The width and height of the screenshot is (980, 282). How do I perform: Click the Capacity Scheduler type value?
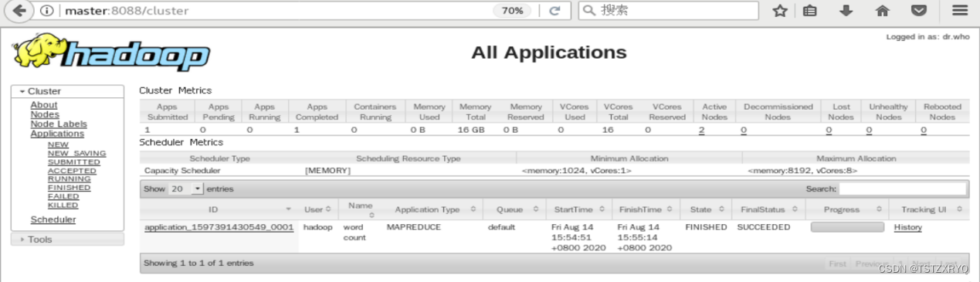pyautogui.click(x=182, y=170)
